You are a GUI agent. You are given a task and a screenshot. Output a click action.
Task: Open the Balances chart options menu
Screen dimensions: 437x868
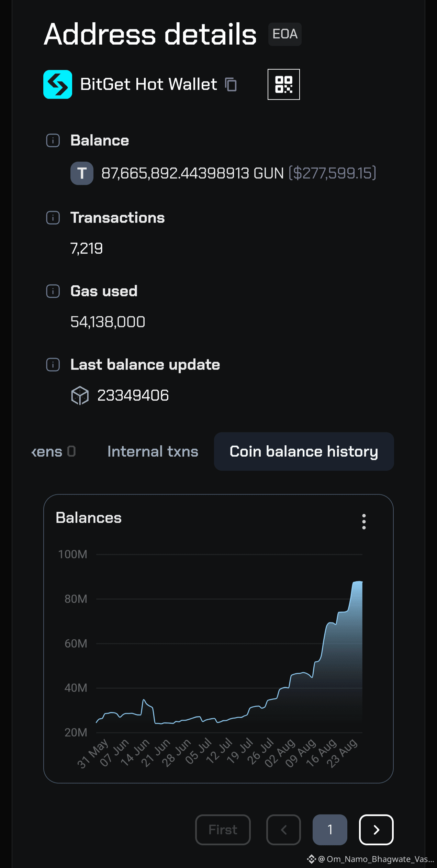pyautogui.click(x=364, y=522)
